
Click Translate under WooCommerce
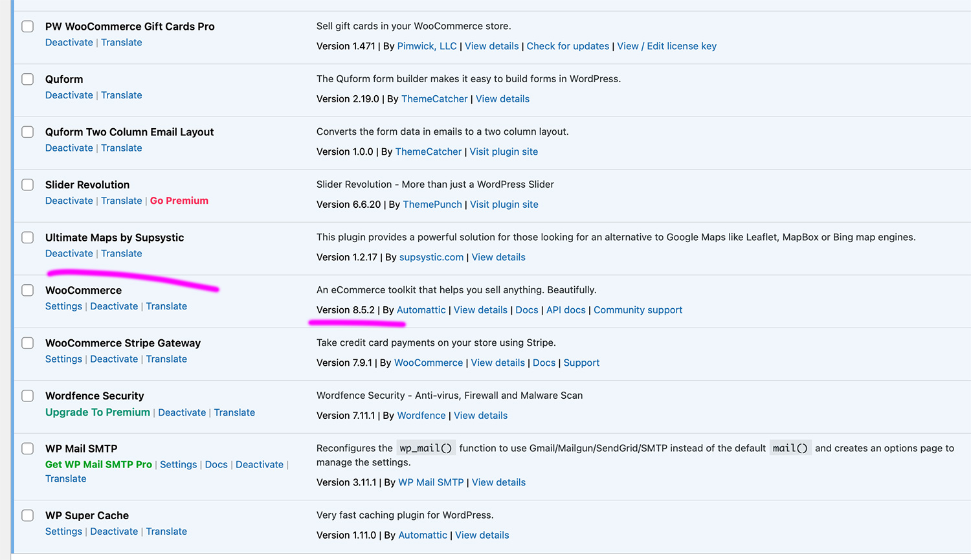point(166,306)
